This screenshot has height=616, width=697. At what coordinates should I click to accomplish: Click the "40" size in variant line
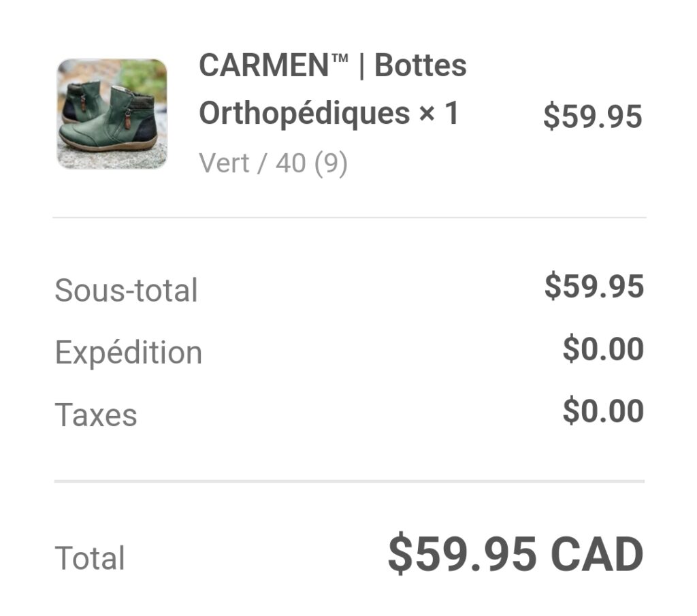[290, 163]
